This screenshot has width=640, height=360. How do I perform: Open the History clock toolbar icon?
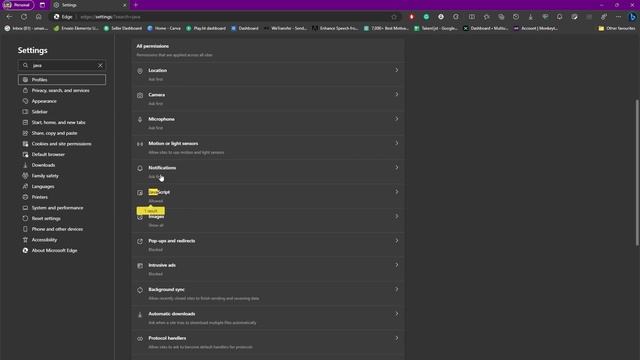click(x=516, y=17)
